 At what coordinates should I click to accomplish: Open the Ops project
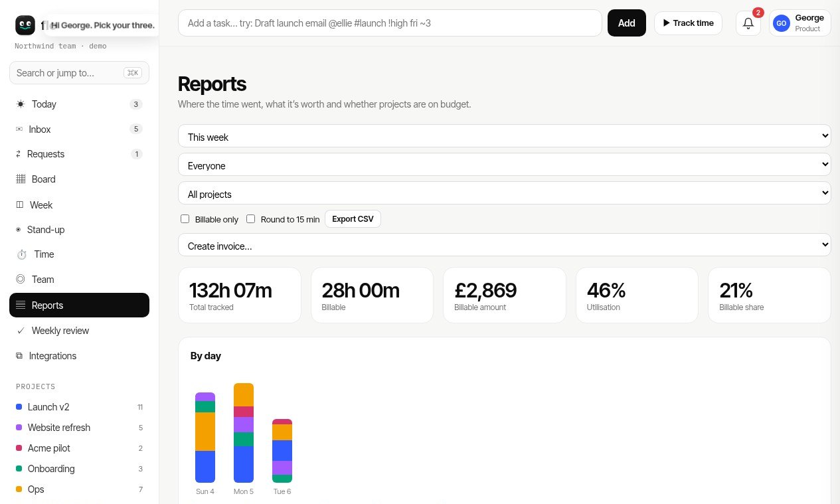(79, 489)
